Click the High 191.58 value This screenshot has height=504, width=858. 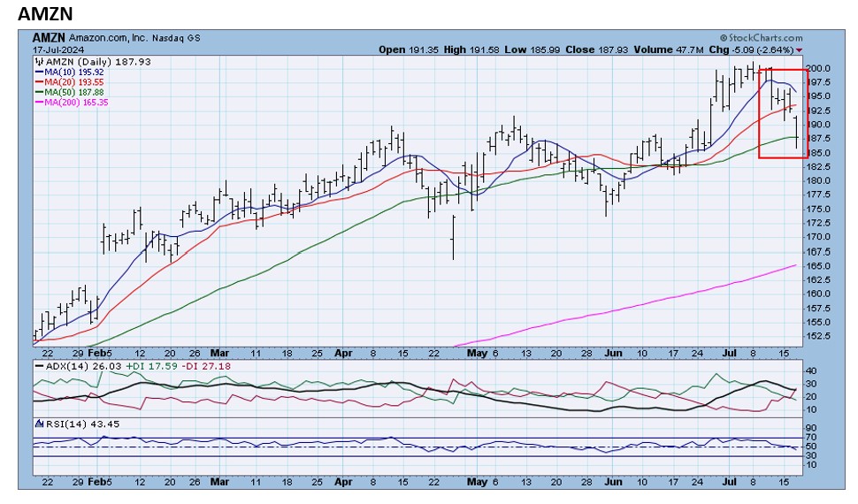click(x=471, y=50)
